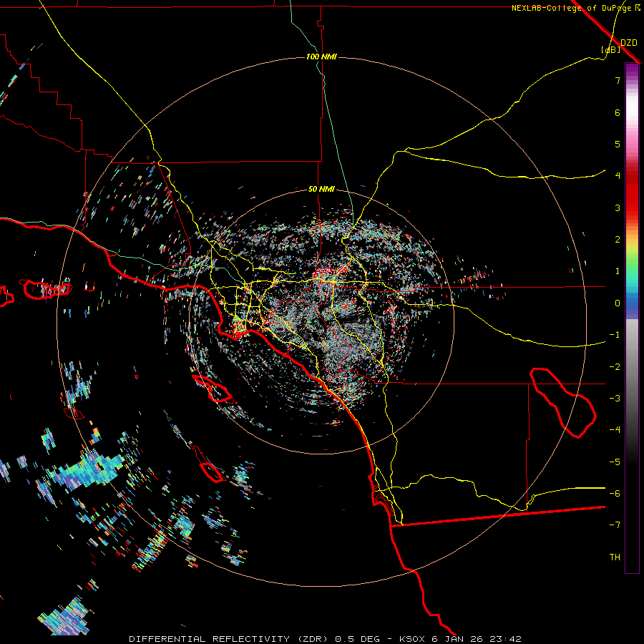Click "DIFFERENTIAL REFLECTIVITY (ZDR)" in the caption
The image size is (644, 644).
(x=229, y=639)
